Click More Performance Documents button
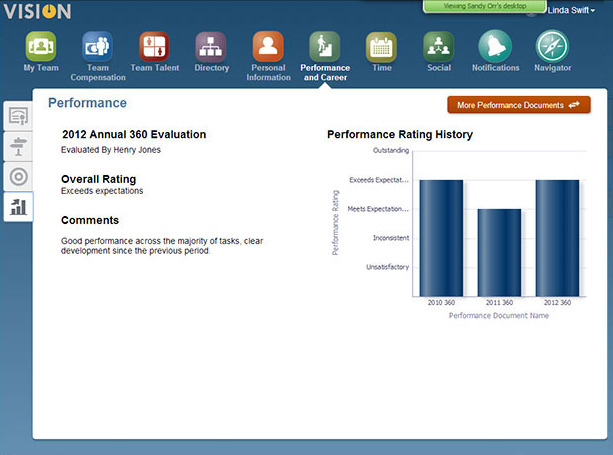Image resolution: width=613 pixels, height=455 pixels. [519, 105]
